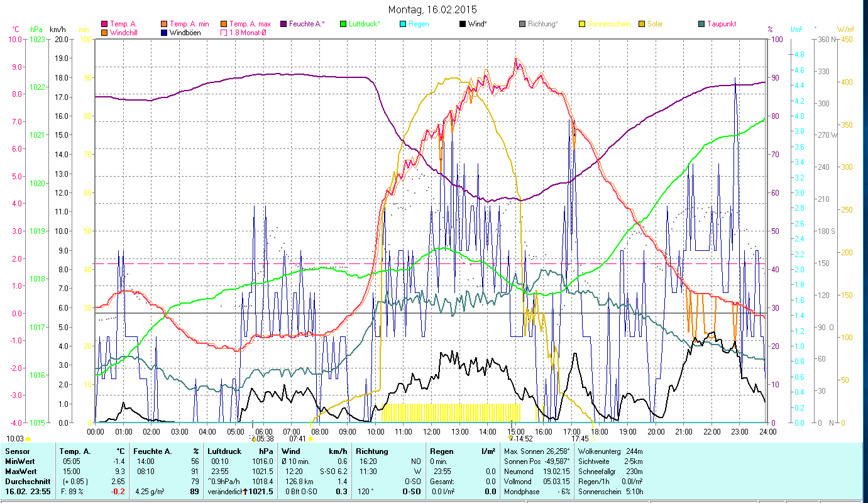Image resolution: width=868 pixels, height=503 pixels.
Task: Click the 16.02. 23:55 timestamp
Action: [x=29, y=491]
